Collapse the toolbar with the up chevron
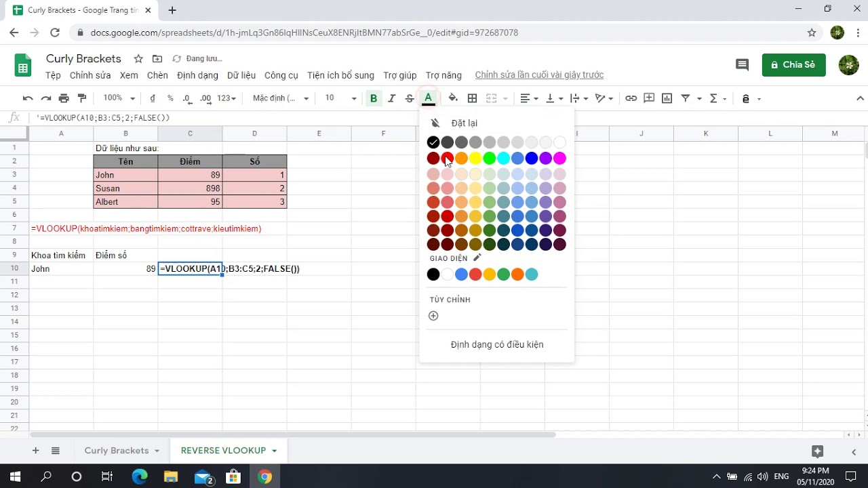Image resolution: width=868 pixels, height=488 pixels. pyautogui.click(x=860, y=98)
